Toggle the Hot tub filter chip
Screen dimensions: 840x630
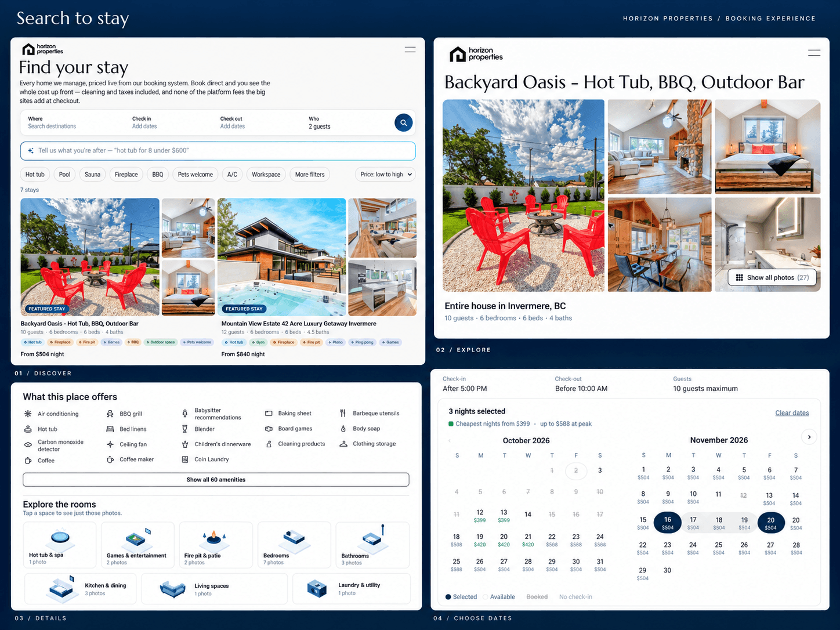(x=35, y=175)
